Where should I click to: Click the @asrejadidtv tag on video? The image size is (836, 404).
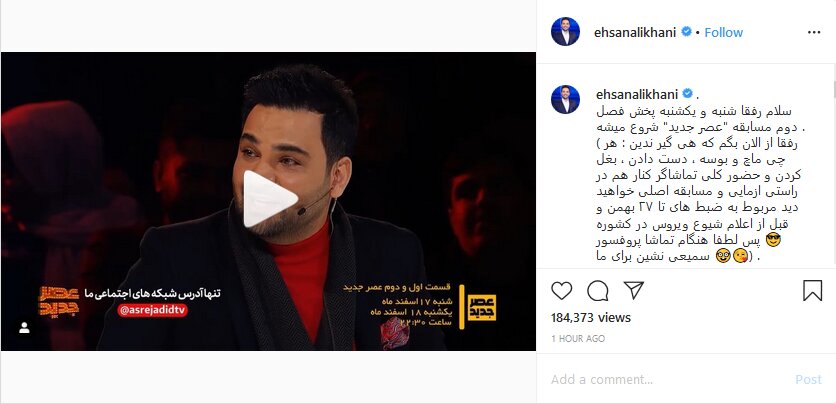click(152, 310)
